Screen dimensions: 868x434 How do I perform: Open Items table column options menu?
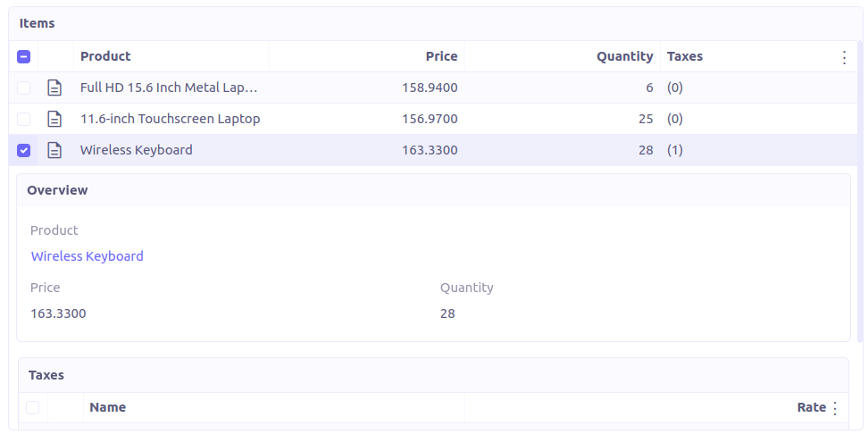pyautogui.click(x=845, y=57)
